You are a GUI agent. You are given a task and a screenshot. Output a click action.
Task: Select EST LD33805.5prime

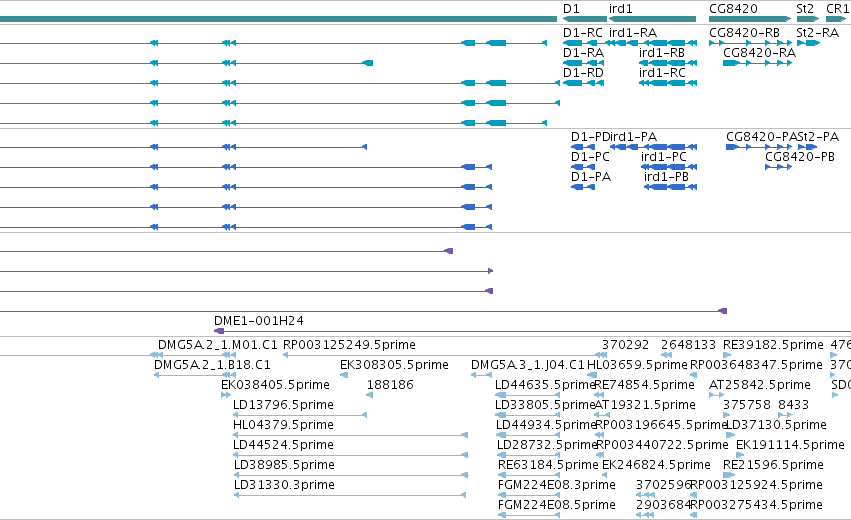point(545,405)
